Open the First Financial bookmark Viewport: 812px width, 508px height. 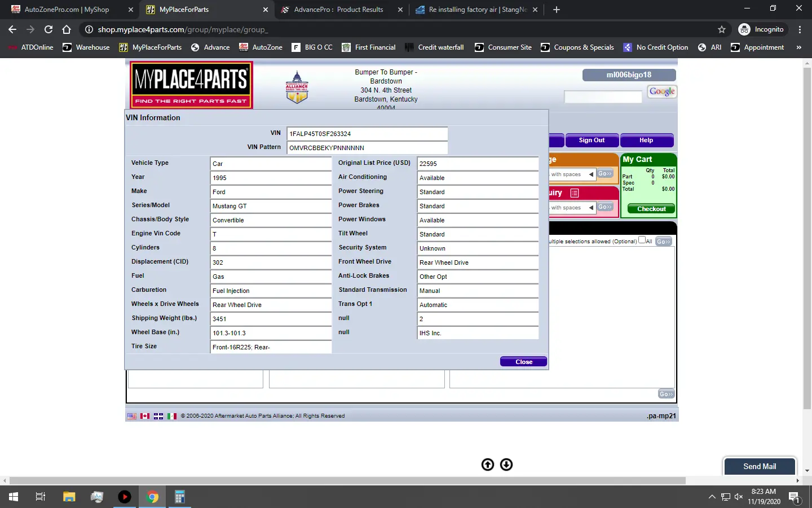[369, 47]
